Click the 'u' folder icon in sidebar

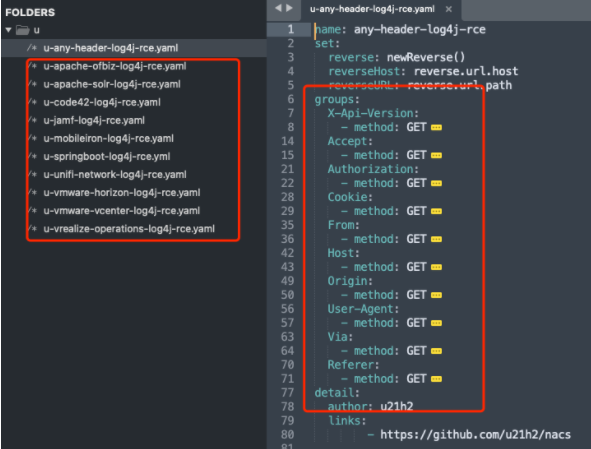[x=23, y=30]
